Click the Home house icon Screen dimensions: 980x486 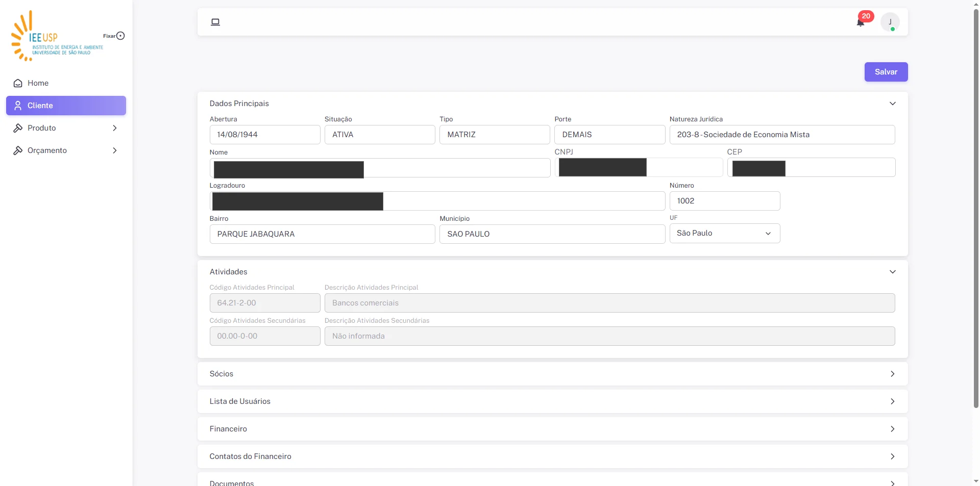tap(18, 83)
